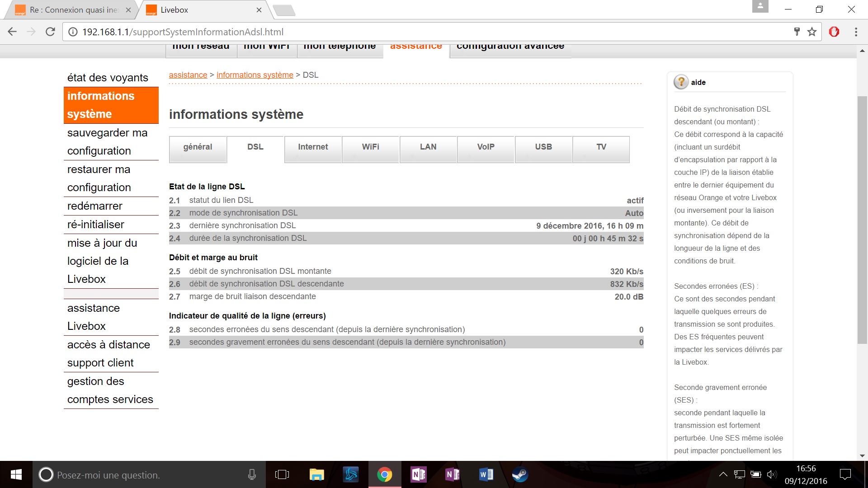Viewport: 868px width, 488px height.
Task: Follow the informations système breadcrumb link
Action: pos(255,75)
